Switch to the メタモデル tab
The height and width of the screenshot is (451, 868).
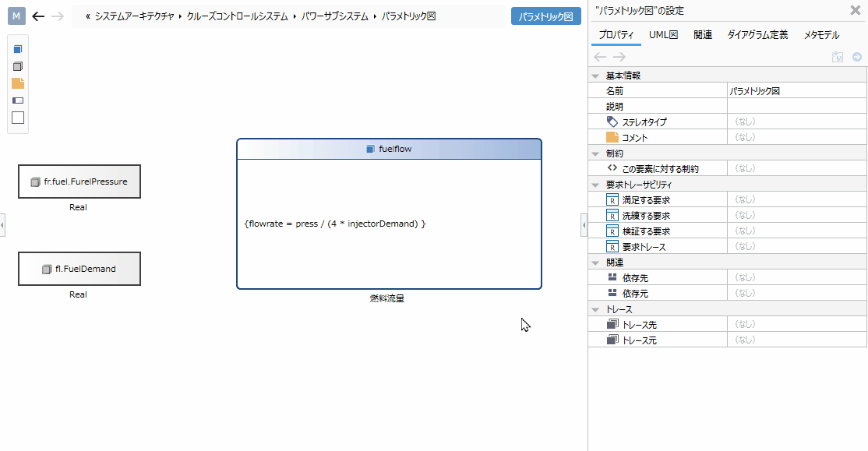(x=821, y=35)
